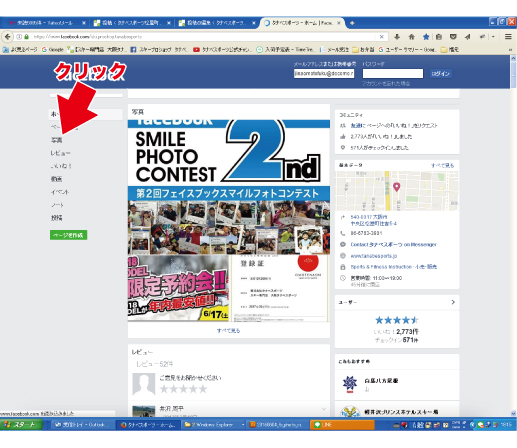Click the Facebook email address input field
The width and height of the screenshot is (517, 448).
coord(324,74)
